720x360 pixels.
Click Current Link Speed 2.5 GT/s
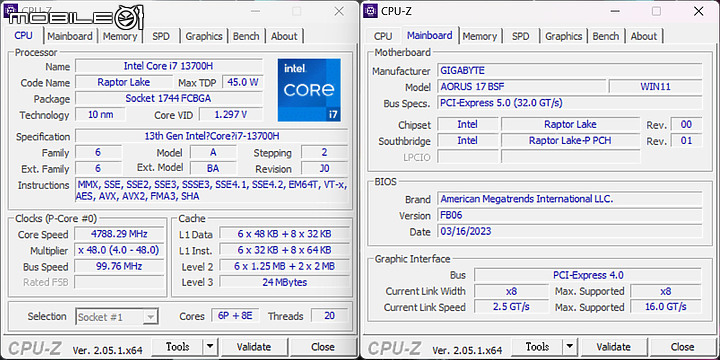[511, 307]
